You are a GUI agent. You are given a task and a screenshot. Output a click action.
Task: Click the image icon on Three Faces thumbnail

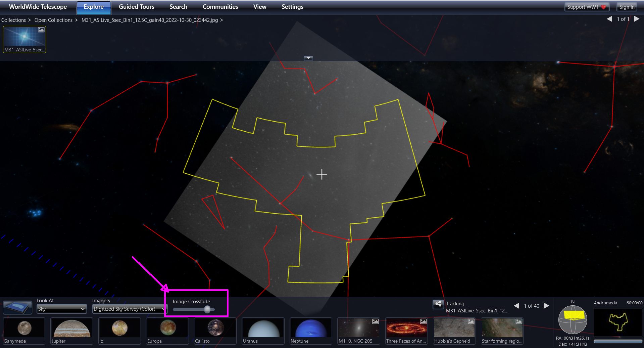423,321
